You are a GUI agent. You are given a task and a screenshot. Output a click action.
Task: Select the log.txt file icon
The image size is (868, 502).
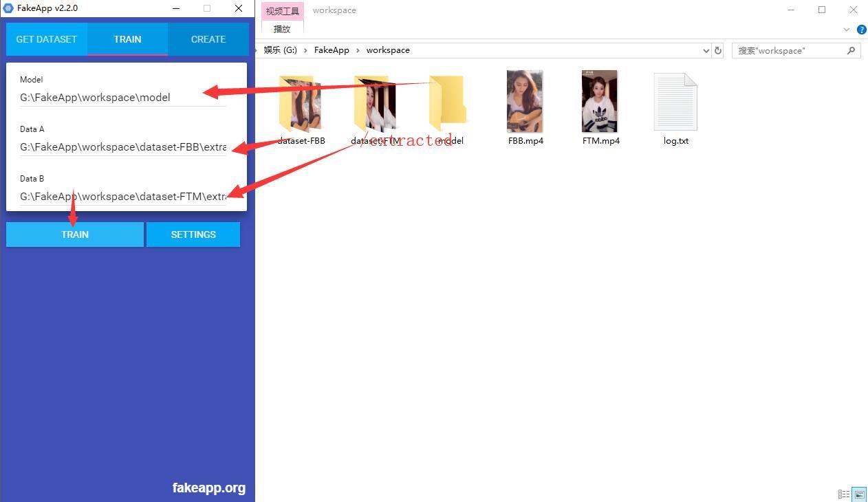(x=675, y=102)
